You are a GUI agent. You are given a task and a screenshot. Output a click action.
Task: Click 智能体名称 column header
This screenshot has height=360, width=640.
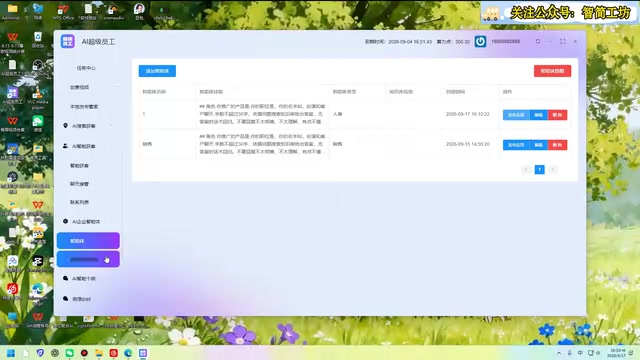click(x=154, y=92)
